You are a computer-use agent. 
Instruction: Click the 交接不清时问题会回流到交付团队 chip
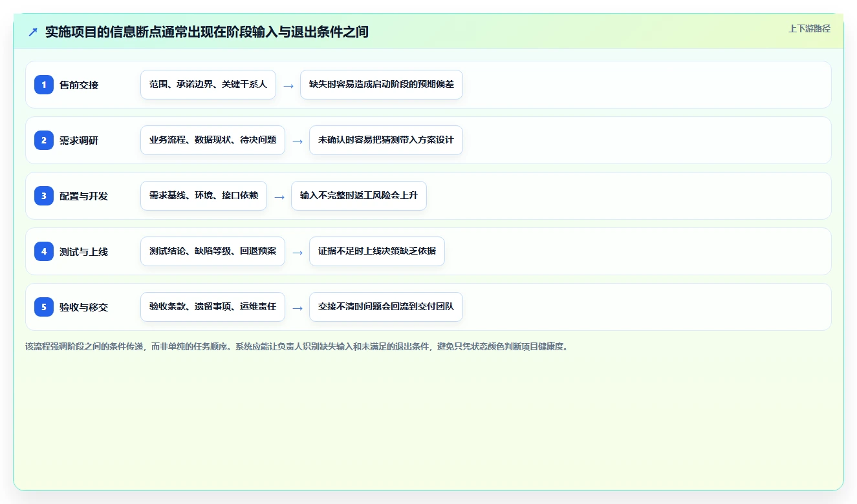tap(386, 307)
